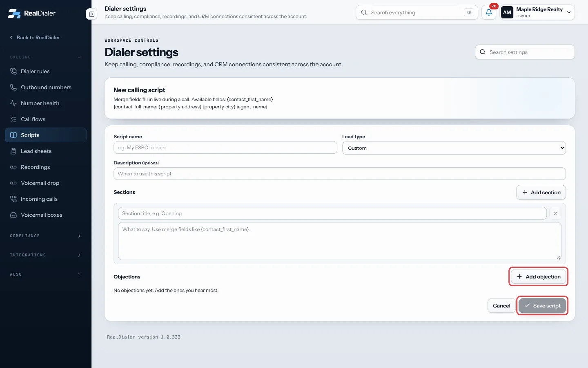Open Dialer rules settings

pyautogui.click(x=46, y=71)
